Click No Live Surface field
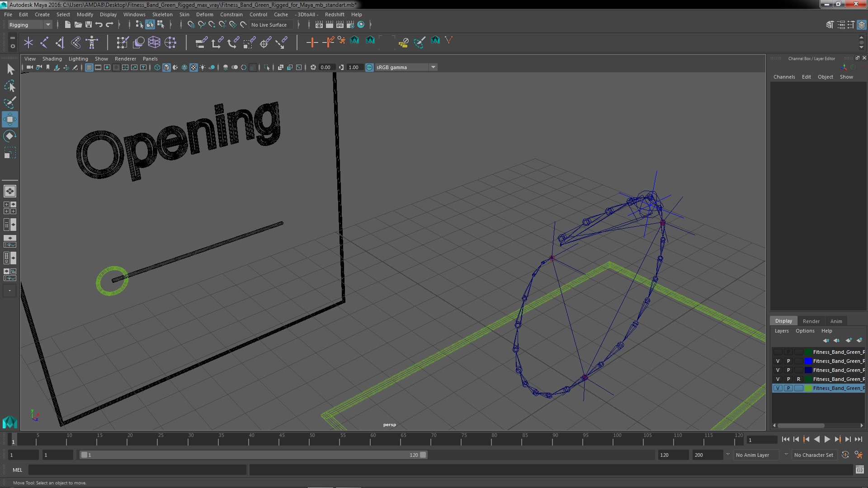The height and width of the screenshot is (488, 868). pos(271,25)
